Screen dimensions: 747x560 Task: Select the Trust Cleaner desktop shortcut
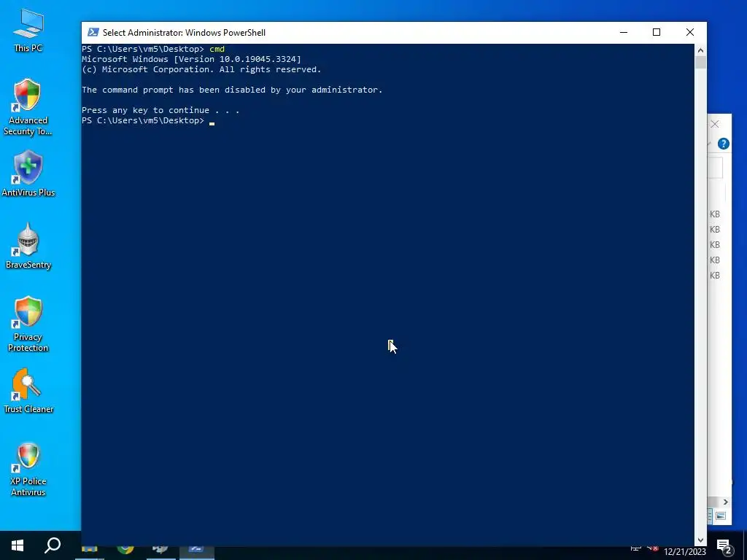coord(28,391)
